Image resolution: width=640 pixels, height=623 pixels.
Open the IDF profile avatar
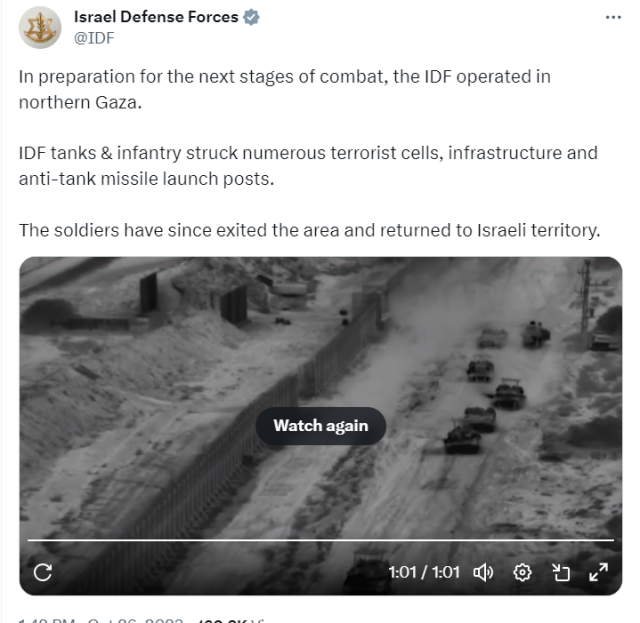pyautogui.click(x=40, y=27)
